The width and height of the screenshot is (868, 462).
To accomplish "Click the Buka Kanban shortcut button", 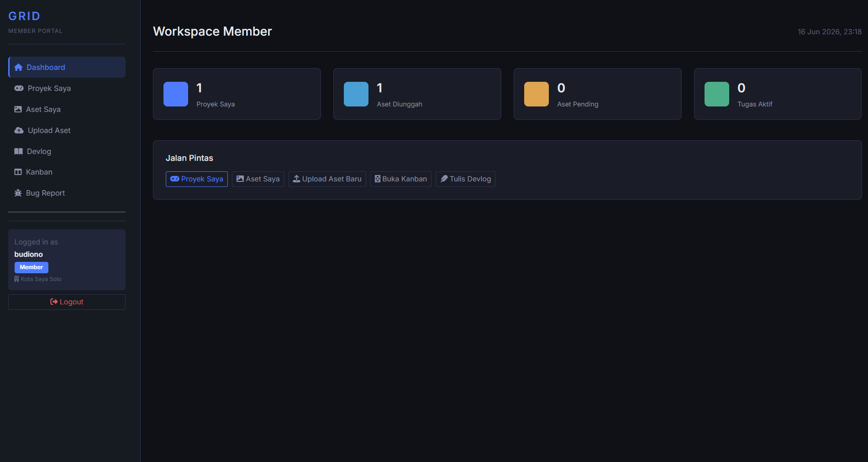I will [x=401, y=179].
